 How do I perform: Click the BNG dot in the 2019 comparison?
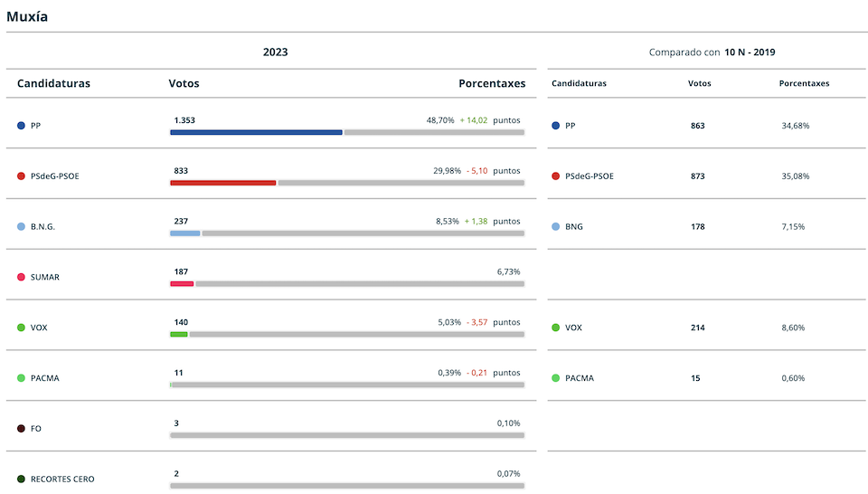click(x=556, y=226)
